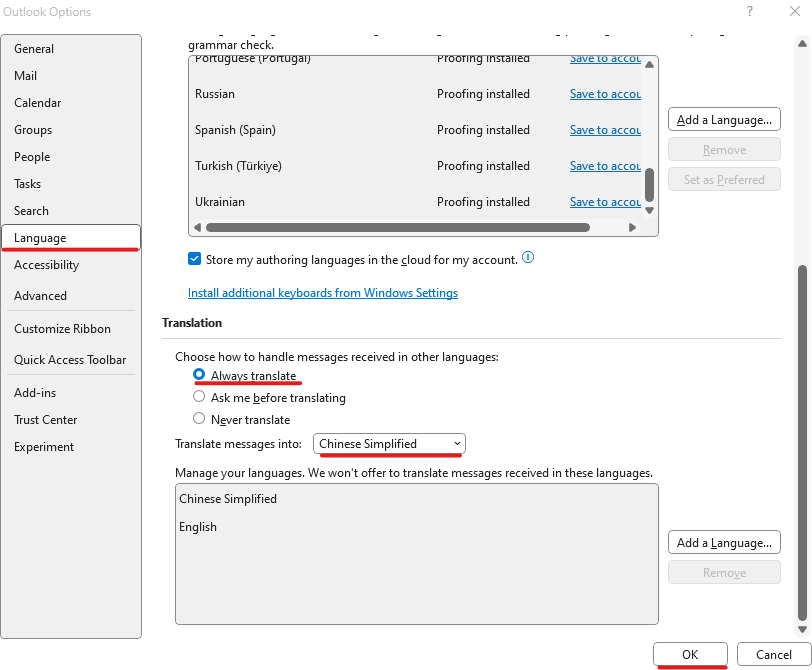Viewport: 812px width, 670px height.
Task: Click the language list vertical scrollbar thumb
Action: click(x=649, y=185)
